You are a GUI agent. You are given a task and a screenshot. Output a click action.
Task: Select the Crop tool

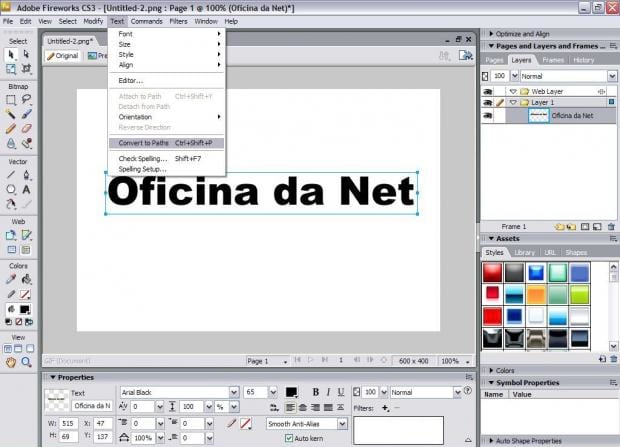(x=26, y=69)
